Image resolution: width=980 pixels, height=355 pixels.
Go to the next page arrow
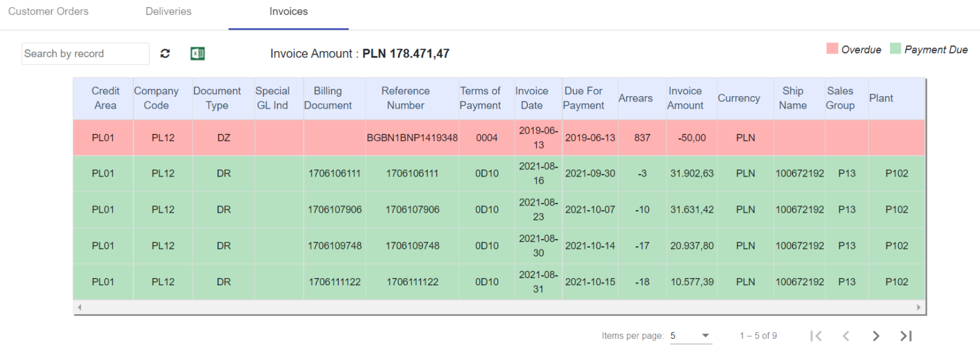point(876,336)
